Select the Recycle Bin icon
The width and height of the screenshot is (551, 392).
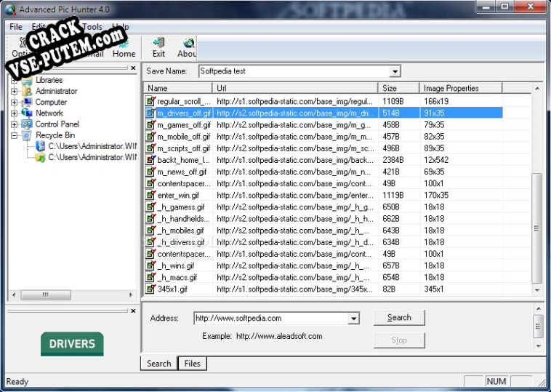27,135
